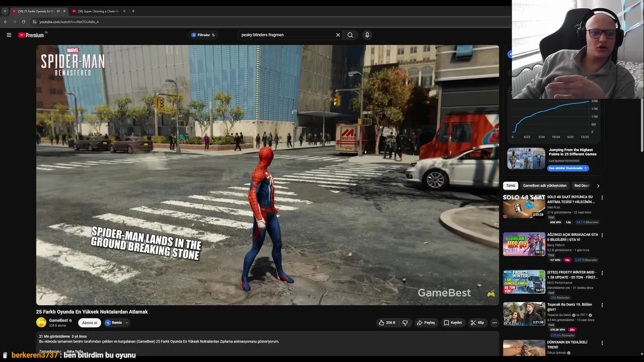Click the youtube.com address bar URL
Screen dimensions: 644x362
69,22
